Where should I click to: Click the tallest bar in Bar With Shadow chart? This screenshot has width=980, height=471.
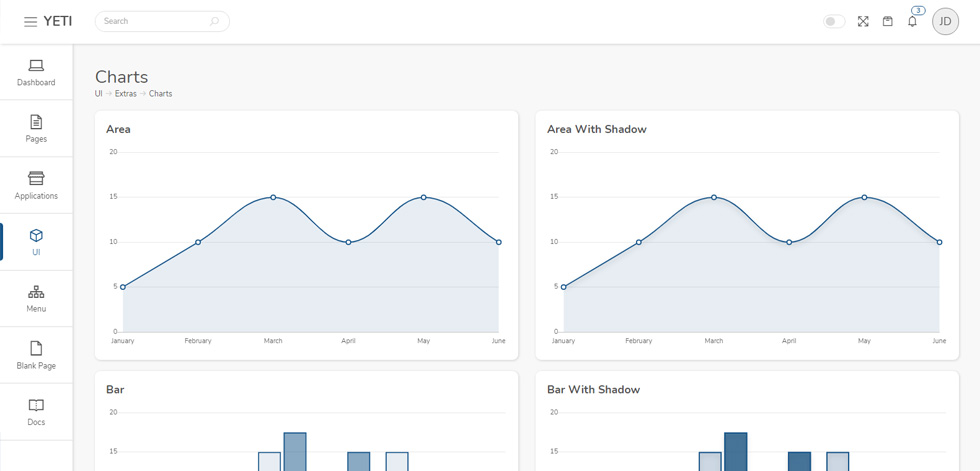coord(736,452)
